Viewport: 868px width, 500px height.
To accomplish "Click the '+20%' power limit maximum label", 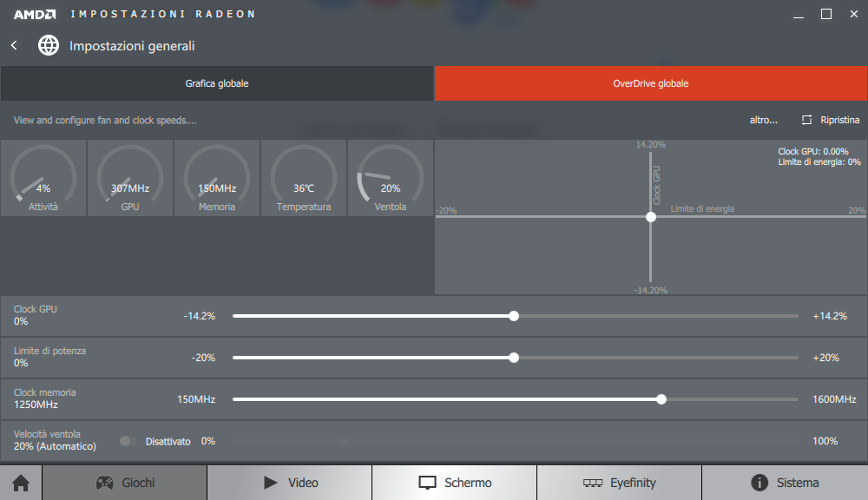I will coord(826,358).
